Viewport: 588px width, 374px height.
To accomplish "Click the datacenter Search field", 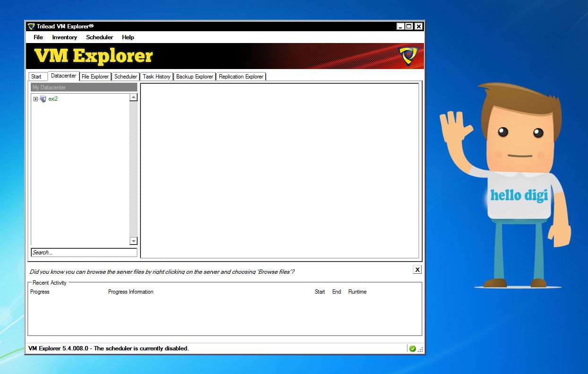I will pos(84,252).
